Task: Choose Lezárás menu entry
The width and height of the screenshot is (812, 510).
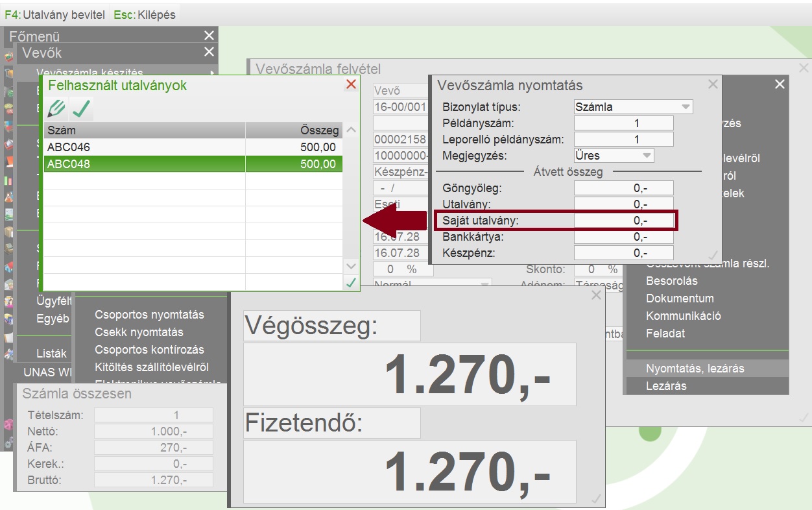Action: [x=707, y=386]
